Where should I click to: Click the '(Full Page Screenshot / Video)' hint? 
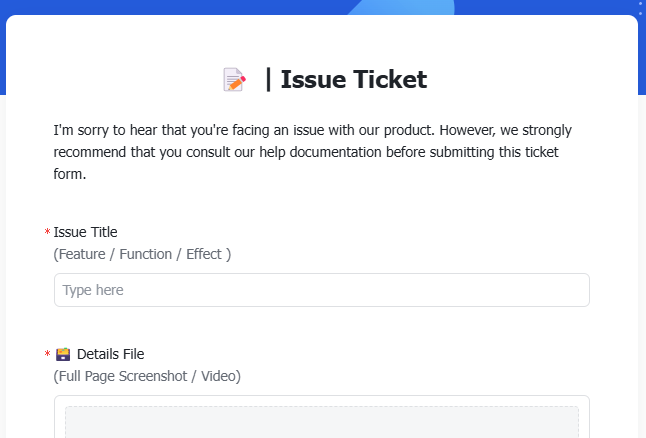147,376
